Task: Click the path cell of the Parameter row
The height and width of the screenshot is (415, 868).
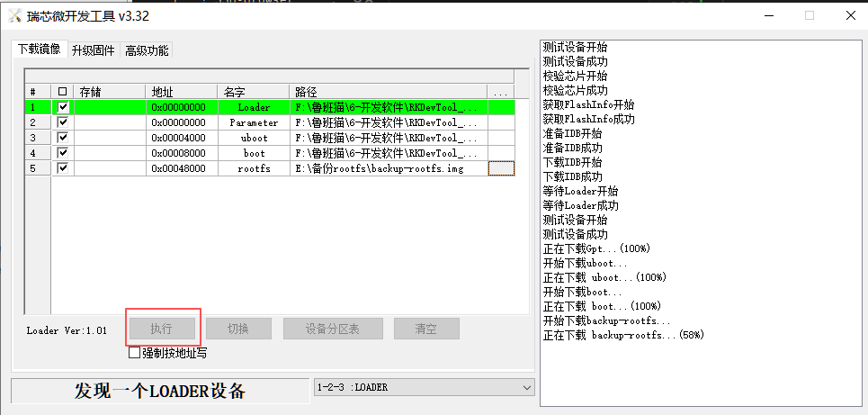Action: point(389,122)
